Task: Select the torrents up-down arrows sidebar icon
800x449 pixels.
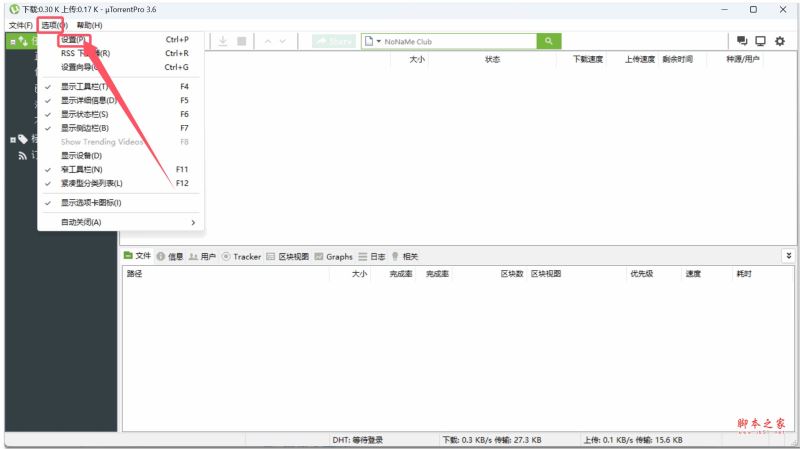Action: (x=23, y=41)
